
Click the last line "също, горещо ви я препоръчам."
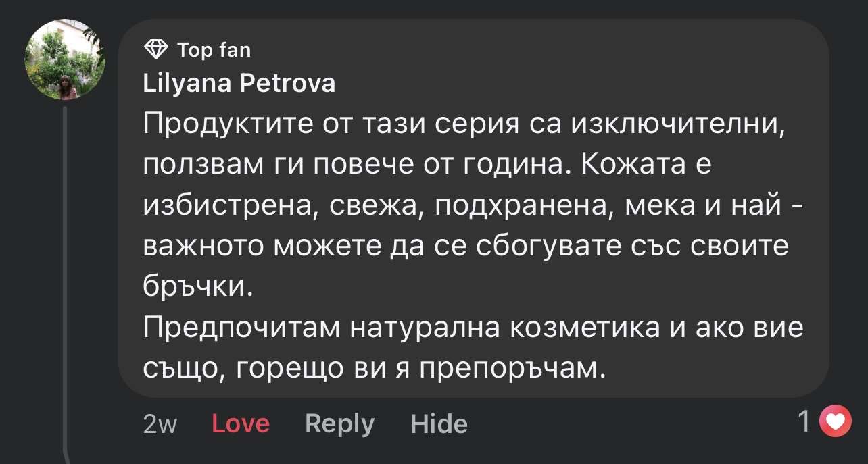point(372,369)
